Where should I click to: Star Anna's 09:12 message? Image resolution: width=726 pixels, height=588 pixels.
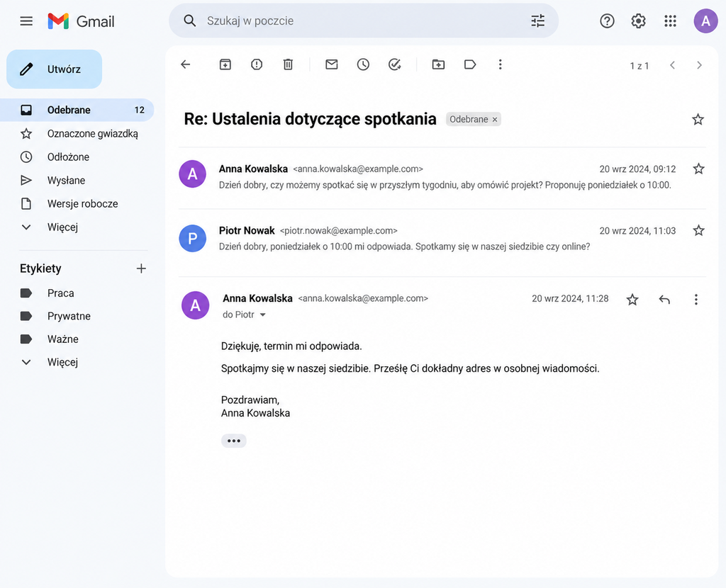click(698, 169)
